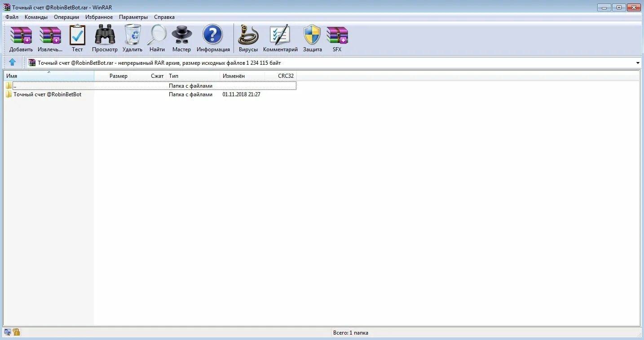The image size is (644, 340).
Task: Expand the address bar dropdown arrow
Action: coord(638,63)
